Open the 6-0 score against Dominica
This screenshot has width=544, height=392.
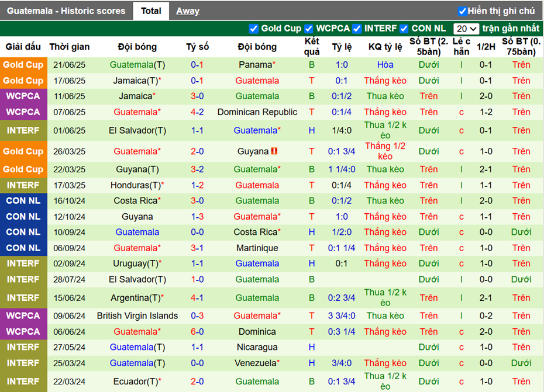pos(197,332)
